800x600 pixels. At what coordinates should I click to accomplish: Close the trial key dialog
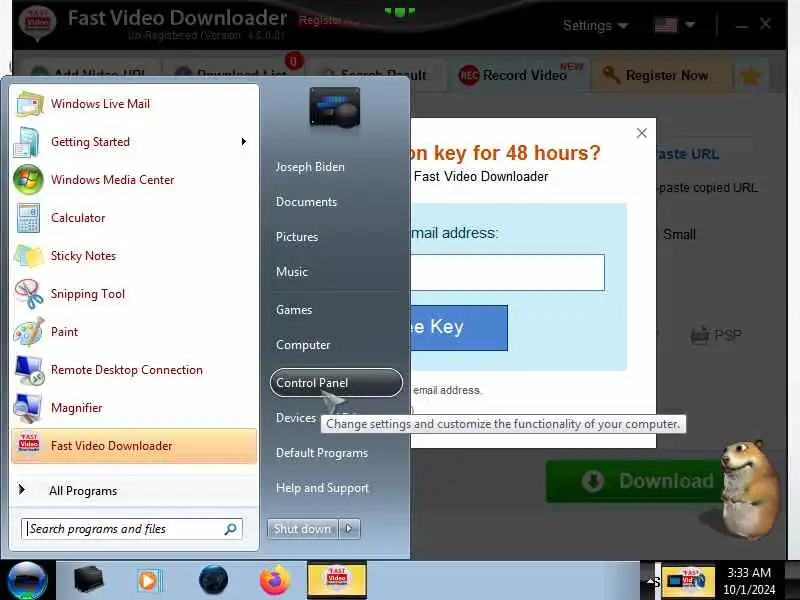[642, 133]
